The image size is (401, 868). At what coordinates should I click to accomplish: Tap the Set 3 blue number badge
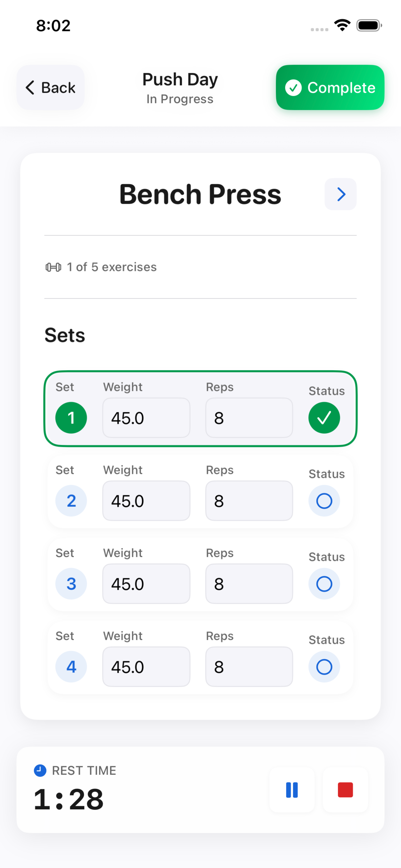pos(71,584)
